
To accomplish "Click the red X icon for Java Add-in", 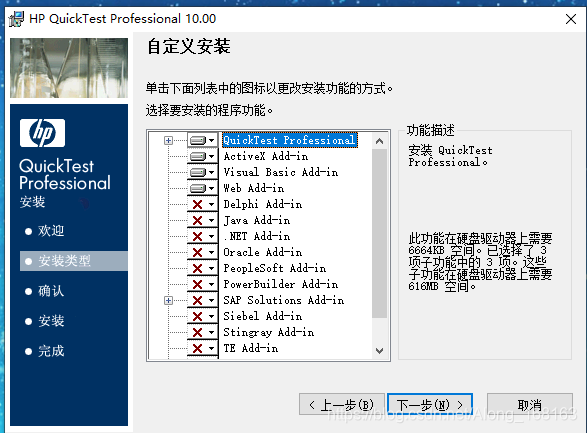I will (x=197, y=220).
